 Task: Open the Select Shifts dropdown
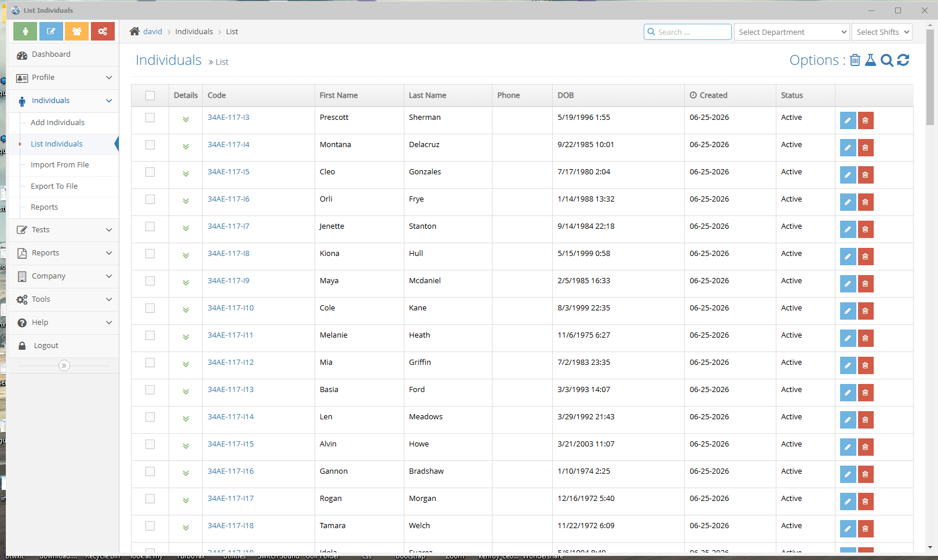pyautogui.click(x=882, y=32)
